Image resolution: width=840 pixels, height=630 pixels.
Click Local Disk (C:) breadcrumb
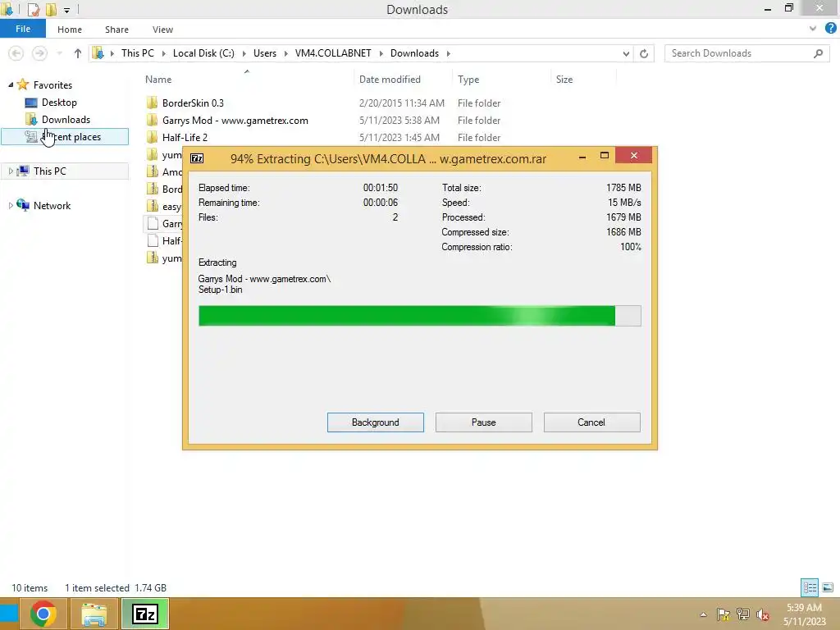(203, 53)
